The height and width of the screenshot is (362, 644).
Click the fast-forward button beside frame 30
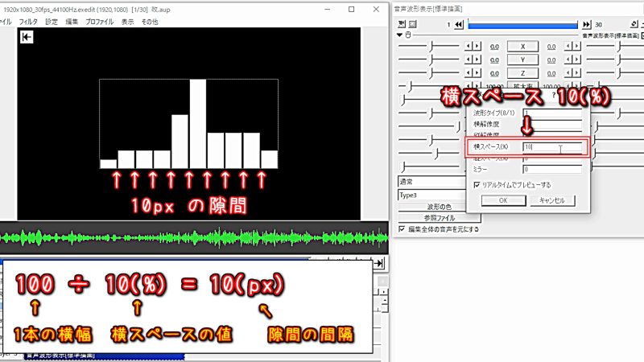[x=587, y=25]
